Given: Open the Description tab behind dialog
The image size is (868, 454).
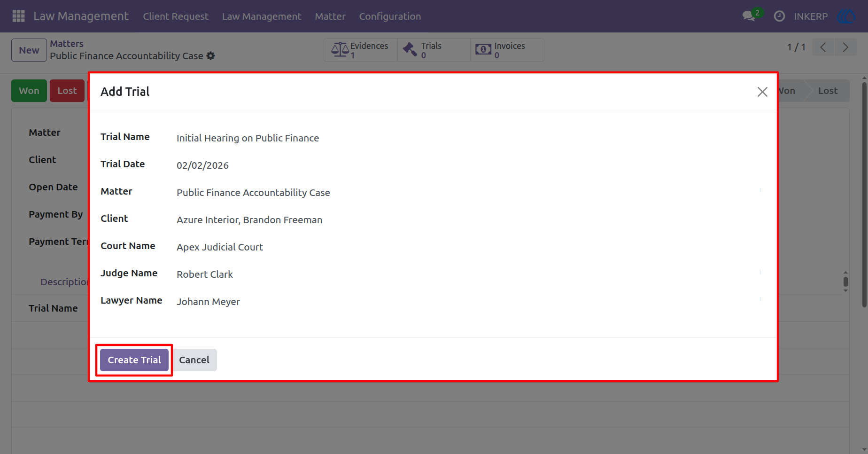Looking at the screenshot, I should [x=64, y=282].
